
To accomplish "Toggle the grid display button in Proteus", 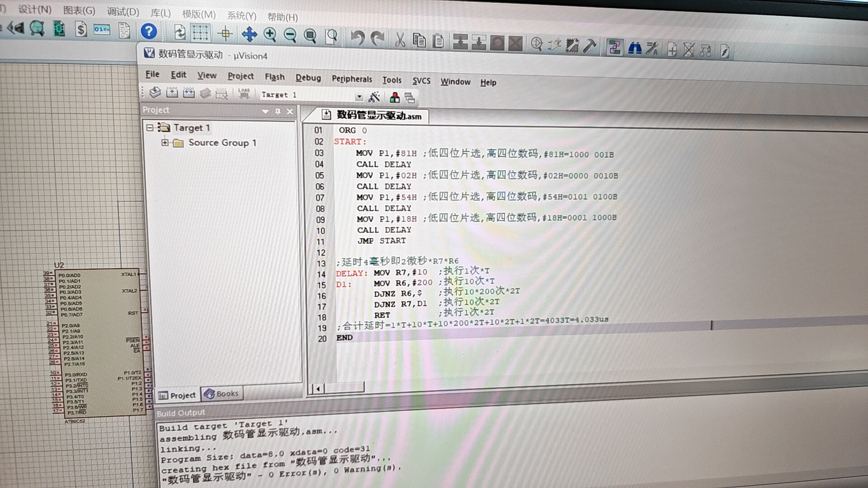I will click(x=200, y=33).
